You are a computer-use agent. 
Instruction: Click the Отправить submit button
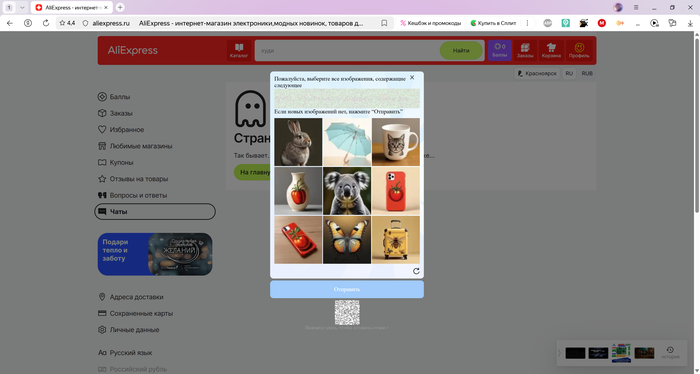347,289
